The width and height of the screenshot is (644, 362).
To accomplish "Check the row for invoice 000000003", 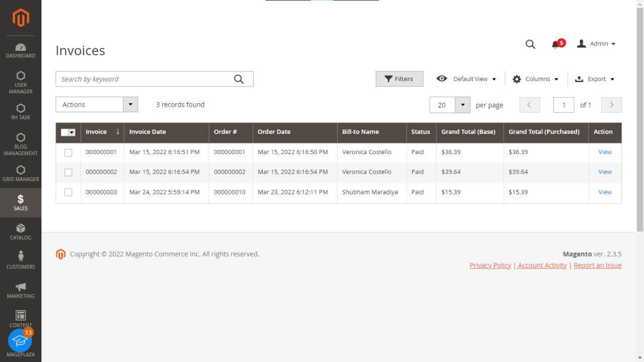I will 68,192.
